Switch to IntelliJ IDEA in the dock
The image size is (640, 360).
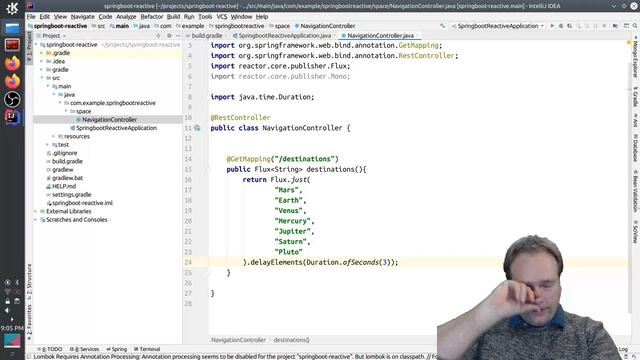click(x=12, y=117)
